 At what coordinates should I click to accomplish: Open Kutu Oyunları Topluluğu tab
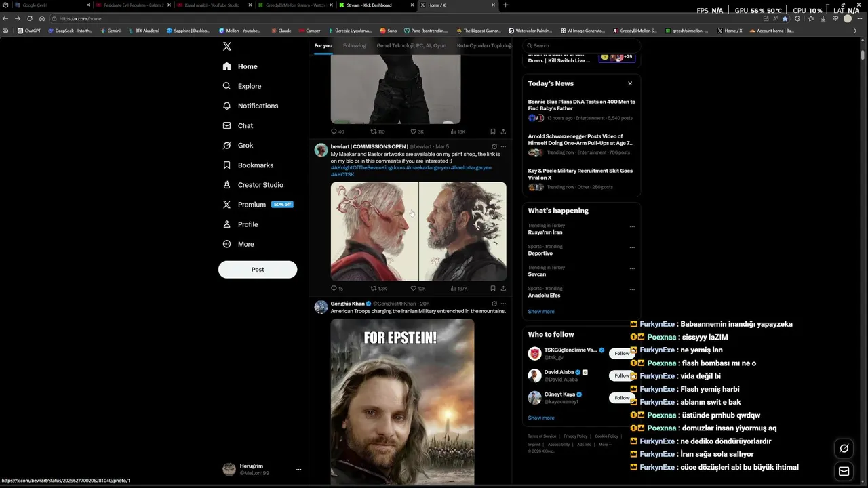coord(484,45)
